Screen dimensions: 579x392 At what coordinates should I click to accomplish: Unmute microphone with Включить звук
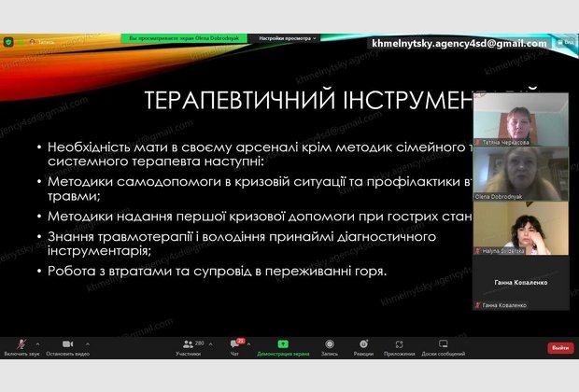coord(21,348)
